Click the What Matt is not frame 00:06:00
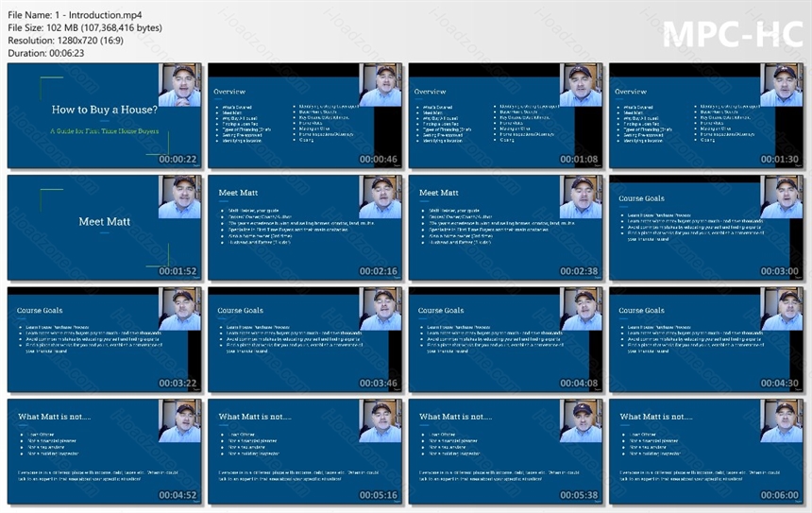The image size is (812, 513). [706, 452]
